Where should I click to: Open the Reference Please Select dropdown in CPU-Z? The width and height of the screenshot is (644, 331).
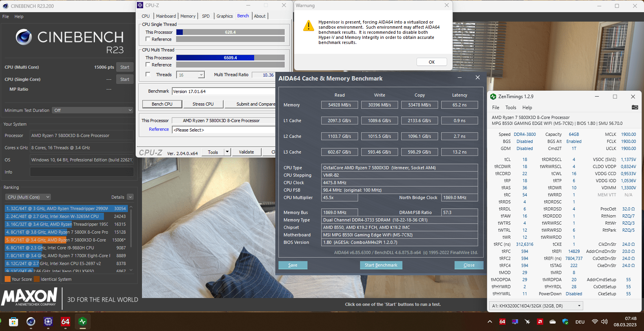tap(224, 130)
